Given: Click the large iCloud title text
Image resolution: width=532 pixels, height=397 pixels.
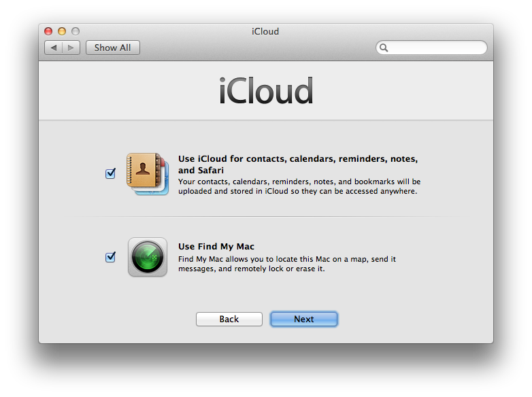Looking at the screenshot, I should coord(266,91).
